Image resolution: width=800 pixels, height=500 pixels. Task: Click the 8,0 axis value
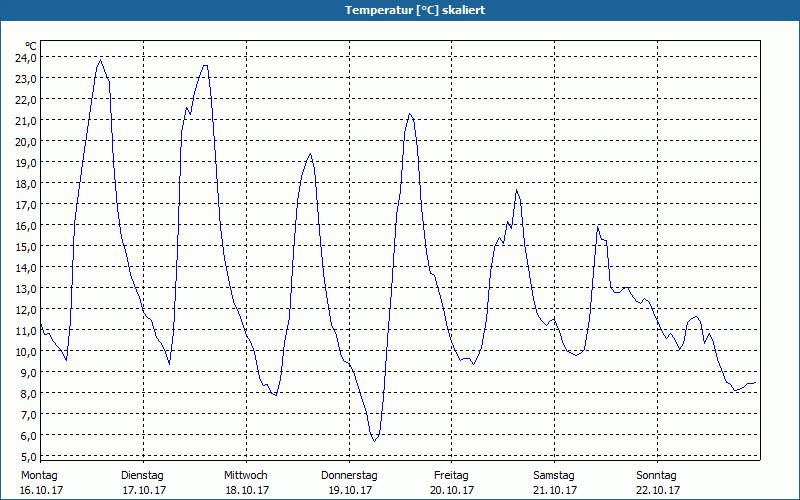click(28, 393)
